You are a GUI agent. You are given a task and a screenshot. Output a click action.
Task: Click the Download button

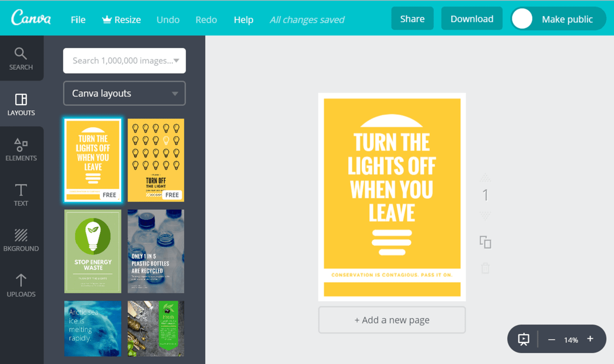pyautogui.click(x=472, y=19)
